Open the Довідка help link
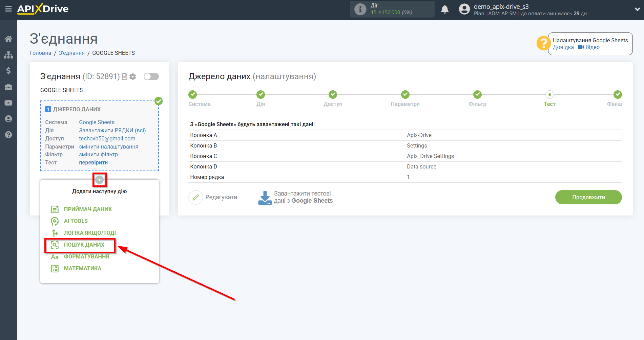This screenshot has height=340, width=644. click(563, 47)
